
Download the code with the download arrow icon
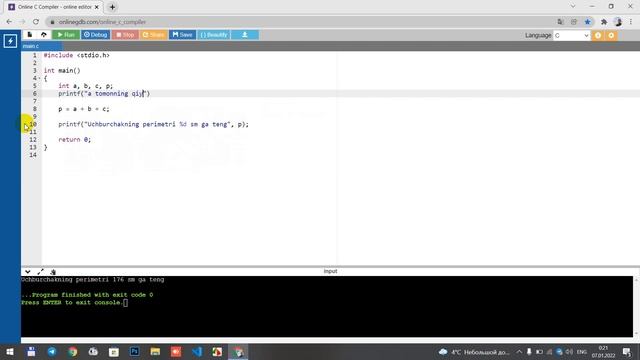coord(244,35)
